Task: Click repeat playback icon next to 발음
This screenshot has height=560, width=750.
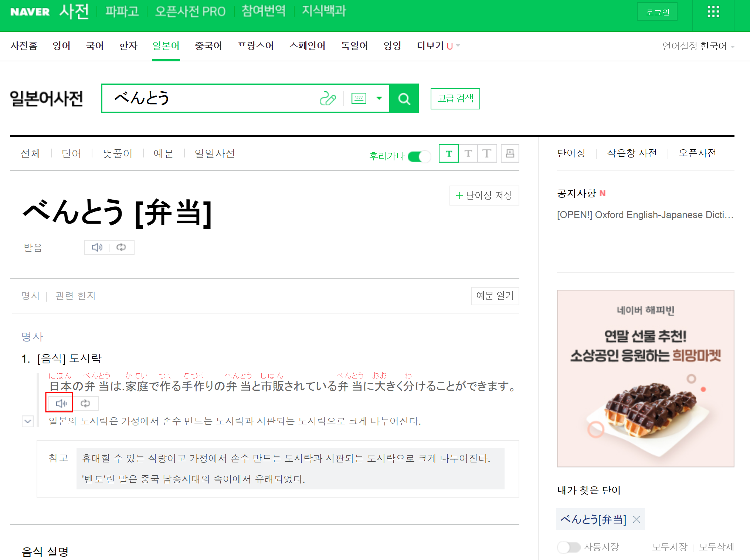Action: coord(121,247)
